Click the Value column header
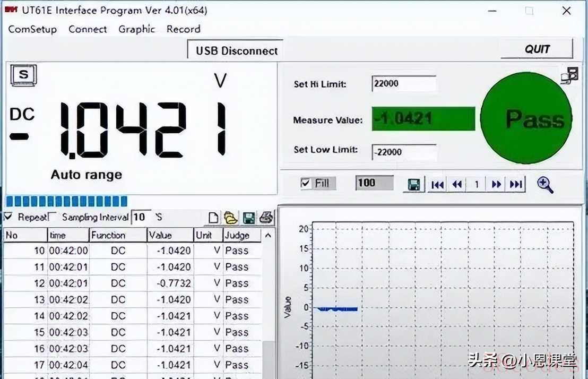The height and width of the screenshot is (379, 588). coord(170,235)
